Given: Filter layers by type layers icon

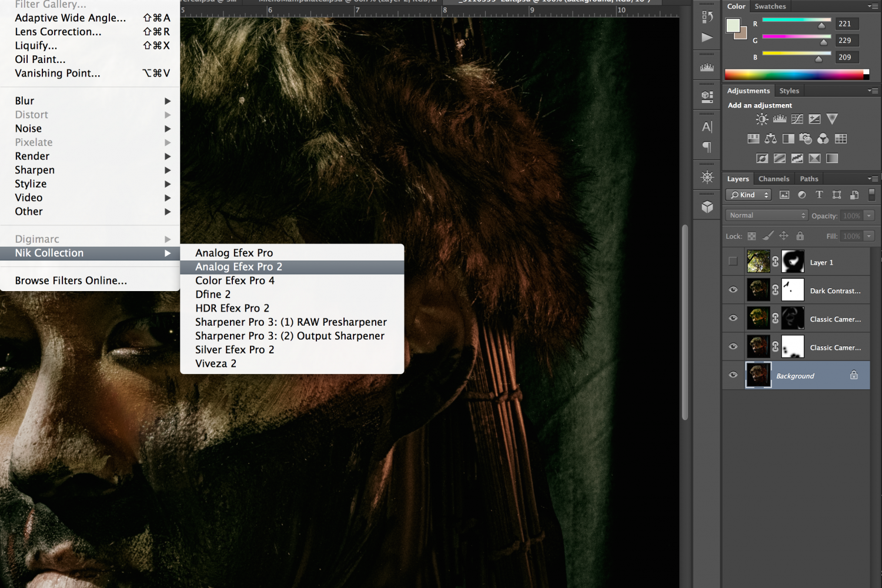Looking at the screenshot, I should point(819,195).
